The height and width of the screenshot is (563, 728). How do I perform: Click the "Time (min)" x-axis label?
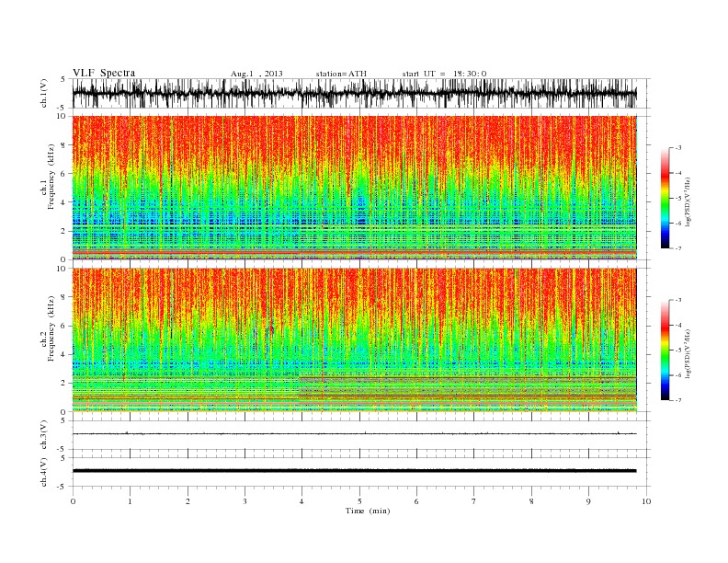click(368, 511)
